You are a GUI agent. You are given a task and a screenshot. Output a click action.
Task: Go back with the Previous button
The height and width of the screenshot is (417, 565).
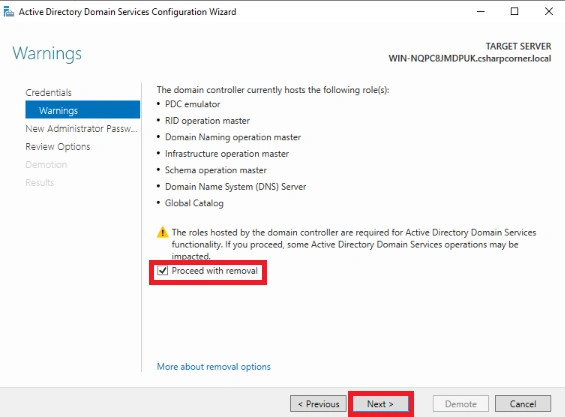click(319, 404)
